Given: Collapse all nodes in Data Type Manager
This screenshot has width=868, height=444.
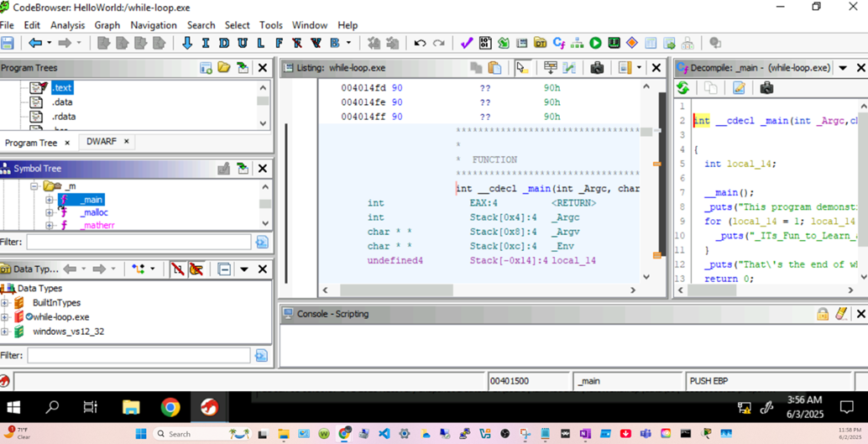Looking at the screenshot, I should pyautogui.click(x=224, y=269).
